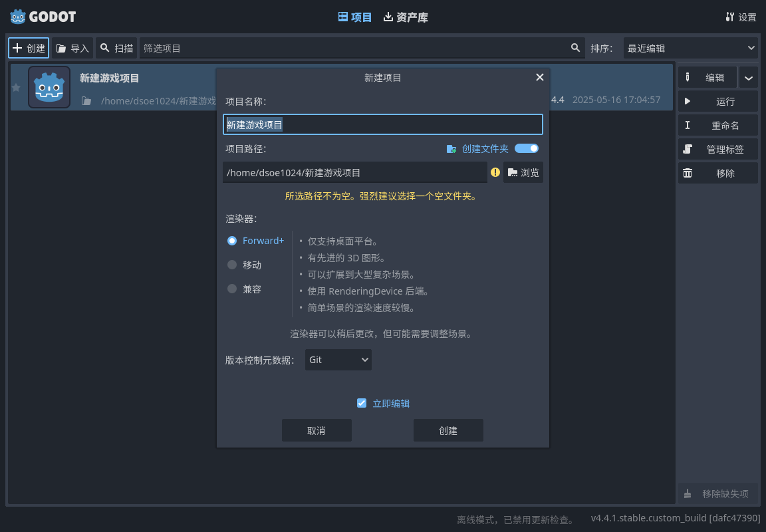Viewport: 766px width, 532px height.
Task: Click 移除缺失项 at bottom right
Action: (718, 494)
